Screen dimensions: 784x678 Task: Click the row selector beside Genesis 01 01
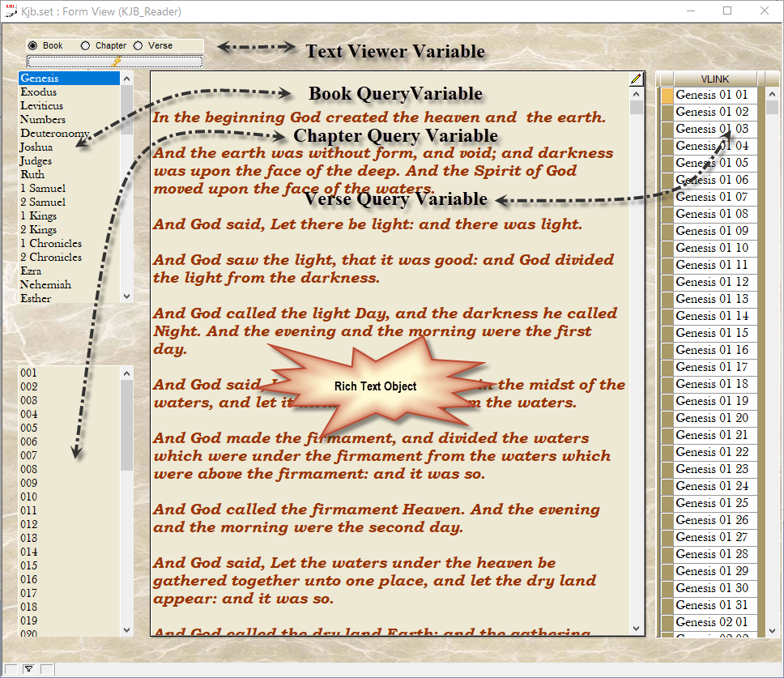[667, 96]
